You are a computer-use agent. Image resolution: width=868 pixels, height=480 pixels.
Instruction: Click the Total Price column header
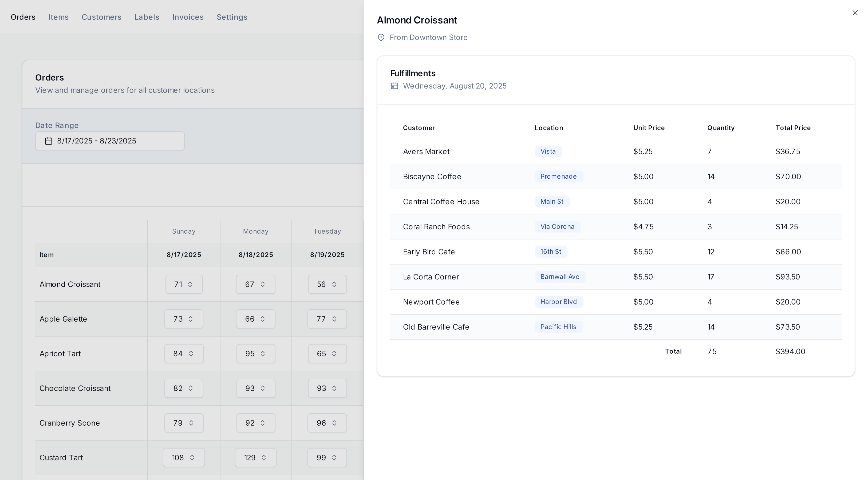coord(793,128)
